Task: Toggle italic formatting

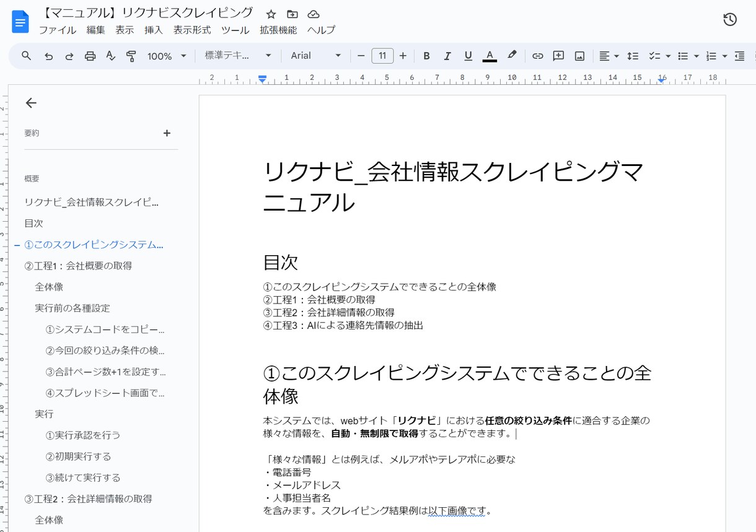Action: click(x=447, y=56)
